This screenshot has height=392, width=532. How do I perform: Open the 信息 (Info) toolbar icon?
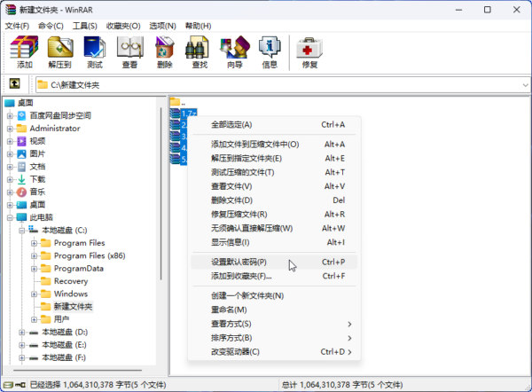pyautogui.click(x=270, y=53)
